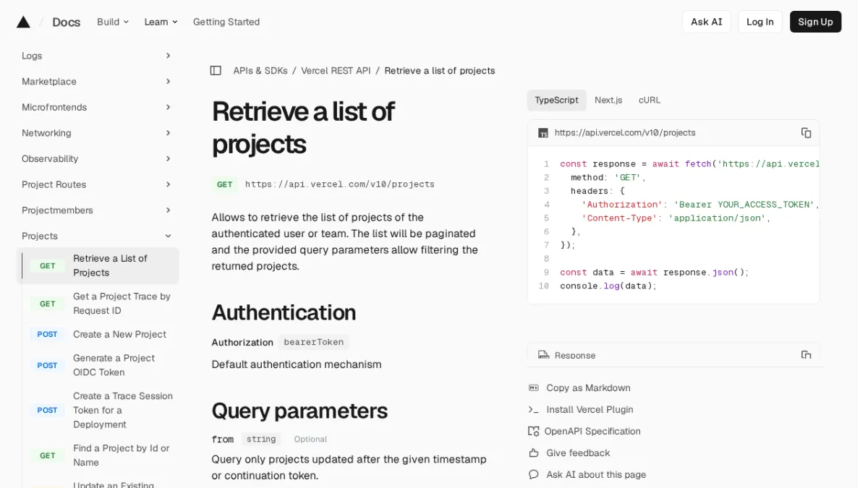Open APIs & SDKs breadcrumb
The image size is (868, 488).
[260, 70]
